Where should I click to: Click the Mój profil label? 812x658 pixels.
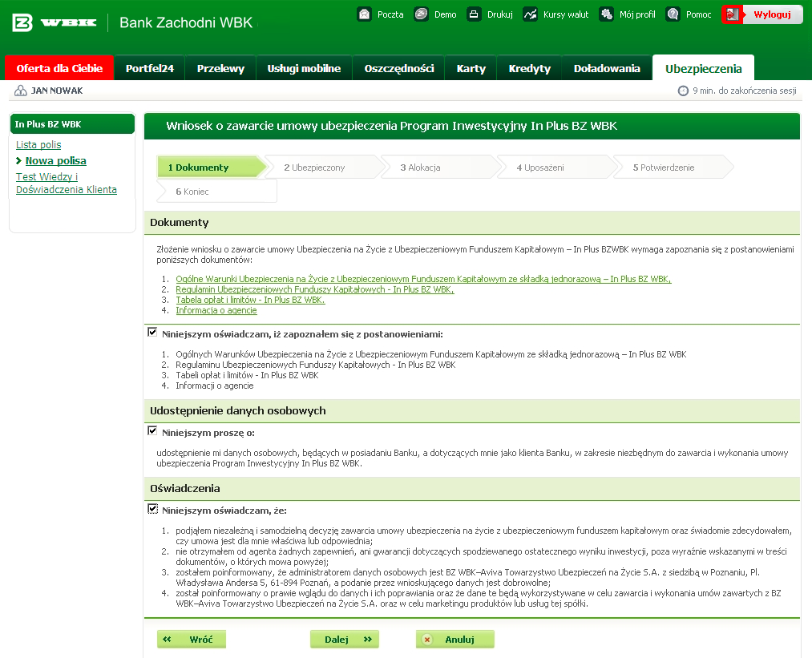637,14
